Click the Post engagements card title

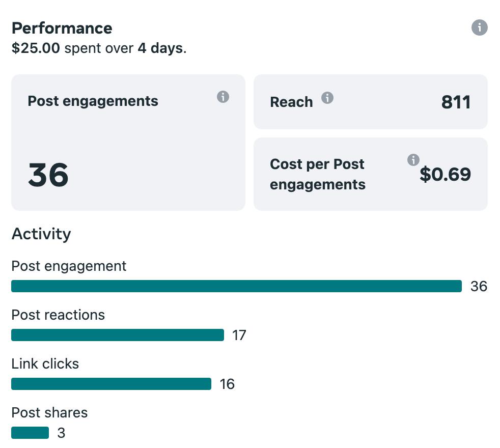93,101
